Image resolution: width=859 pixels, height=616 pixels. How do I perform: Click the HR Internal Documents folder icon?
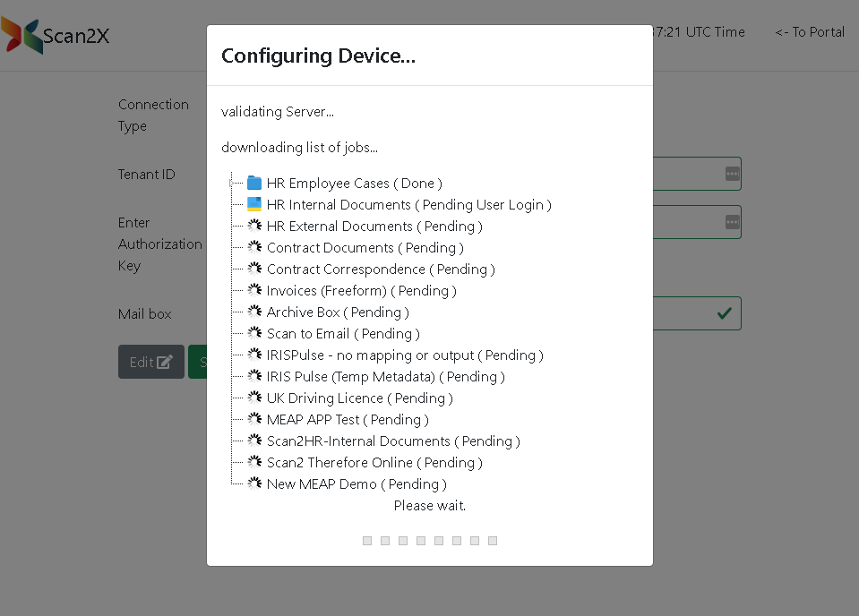[x=254, y=204]
